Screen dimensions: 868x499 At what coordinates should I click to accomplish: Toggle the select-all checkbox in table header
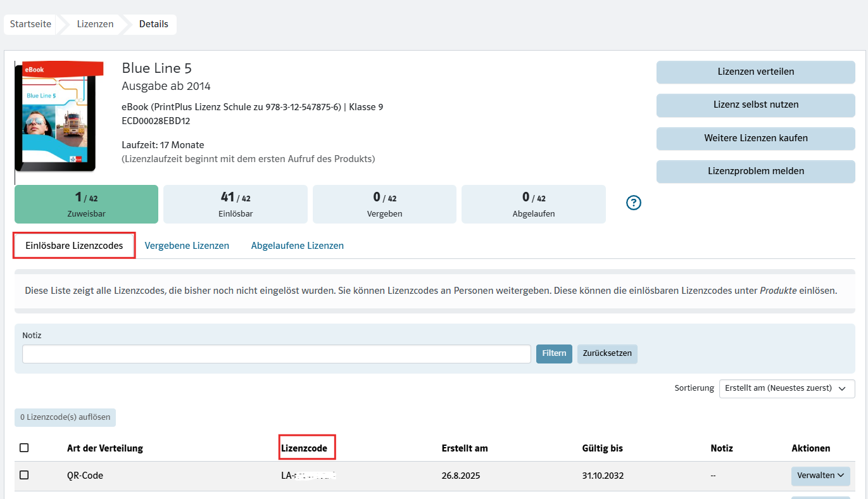click(x=24, y=448)
